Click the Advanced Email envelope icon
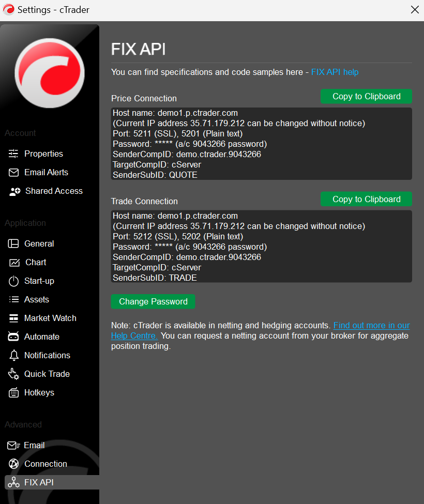The width and height of the screenshot is (424, 504). (13, 445)
